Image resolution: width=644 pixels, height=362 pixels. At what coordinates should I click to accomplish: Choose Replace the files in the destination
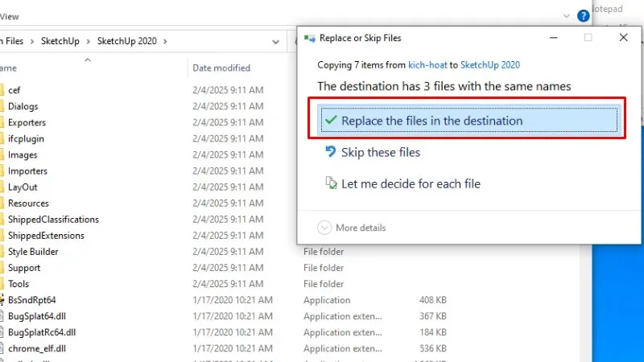tap(431, 121)
